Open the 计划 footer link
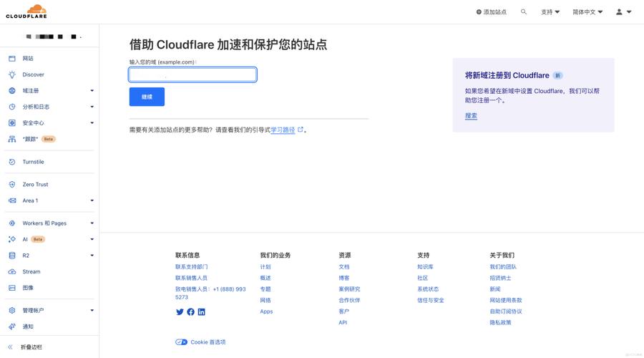The width and height of the screenshot is (644, 358). click(265, 267)
